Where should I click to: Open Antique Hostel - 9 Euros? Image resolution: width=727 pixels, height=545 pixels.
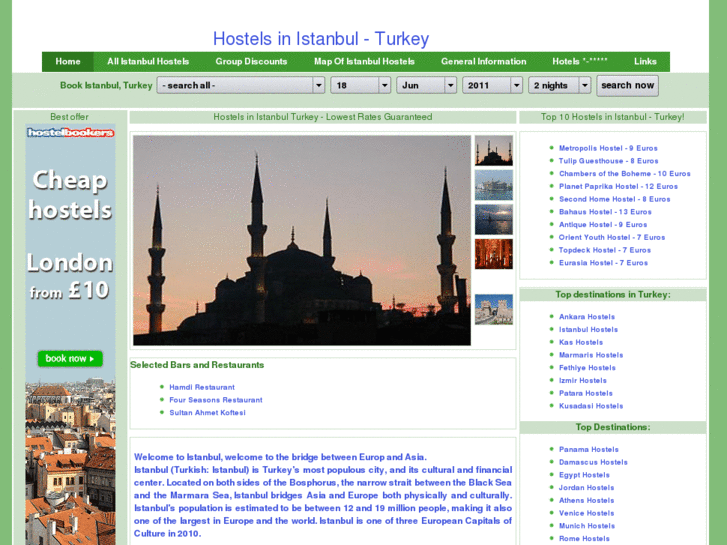[603, 224]
